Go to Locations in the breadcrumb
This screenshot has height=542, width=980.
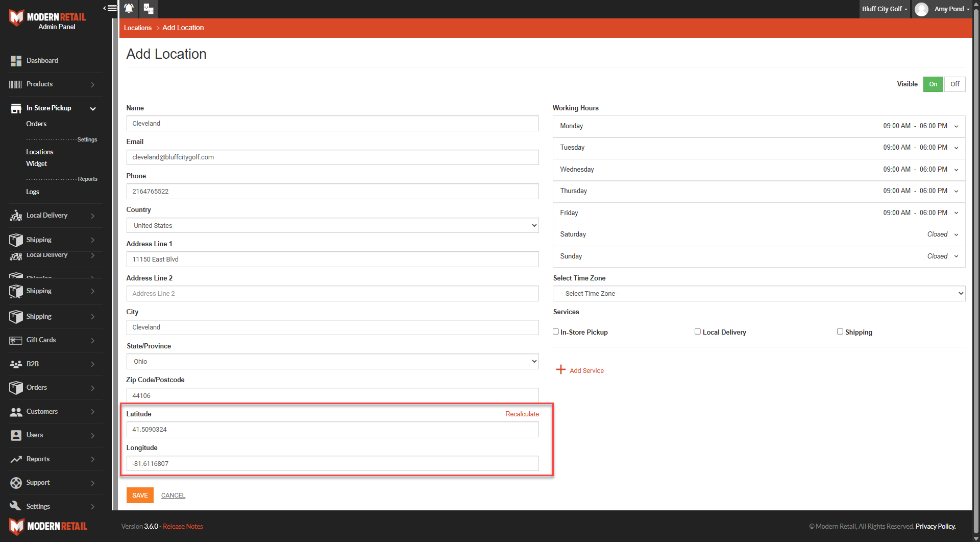138,28
